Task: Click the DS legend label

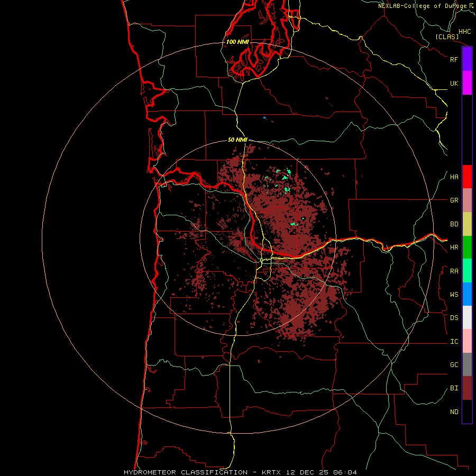Action: point(454,318)
